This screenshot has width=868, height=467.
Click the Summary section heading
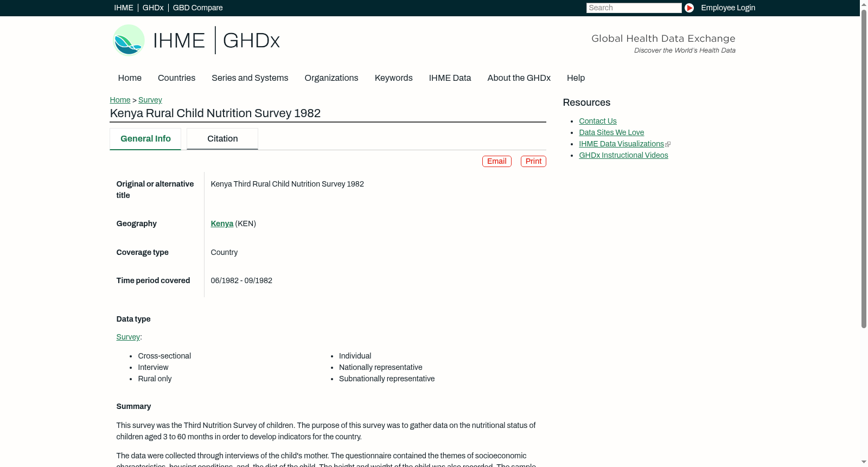click(x=133, y=406)
